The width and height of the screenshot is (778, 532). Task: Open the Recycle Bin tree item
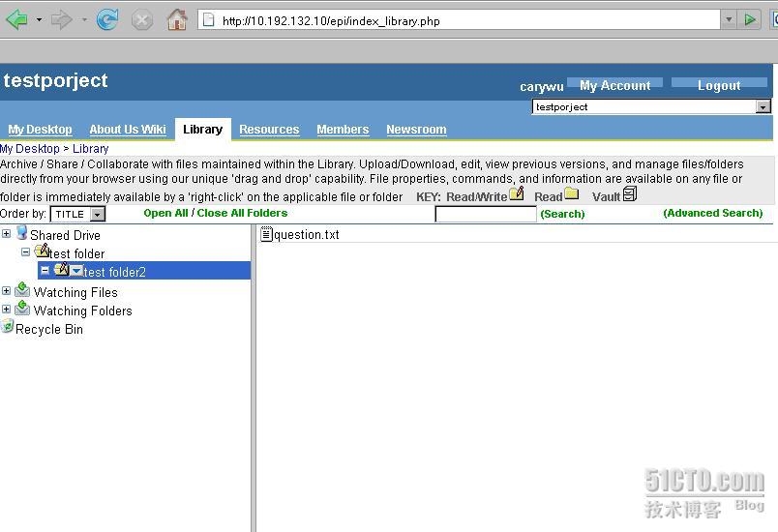[x=49, y=329]
